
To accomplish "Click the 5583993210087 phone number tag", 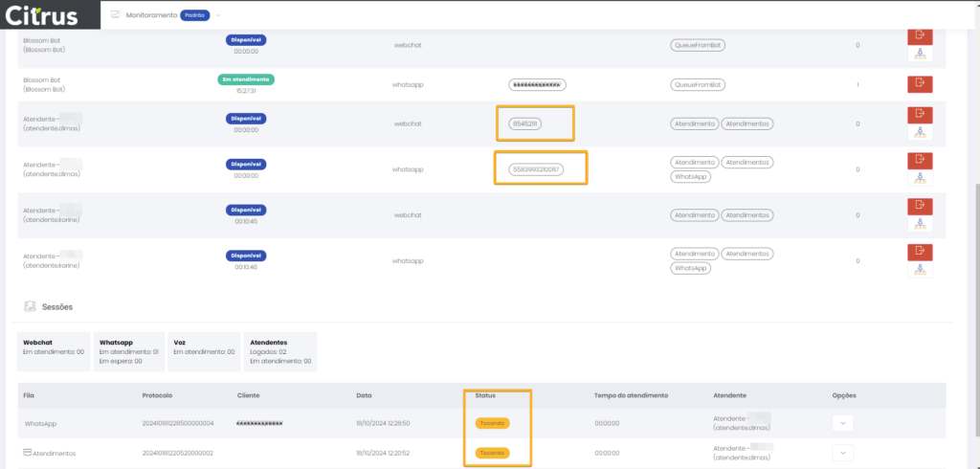I will (536, 169).
